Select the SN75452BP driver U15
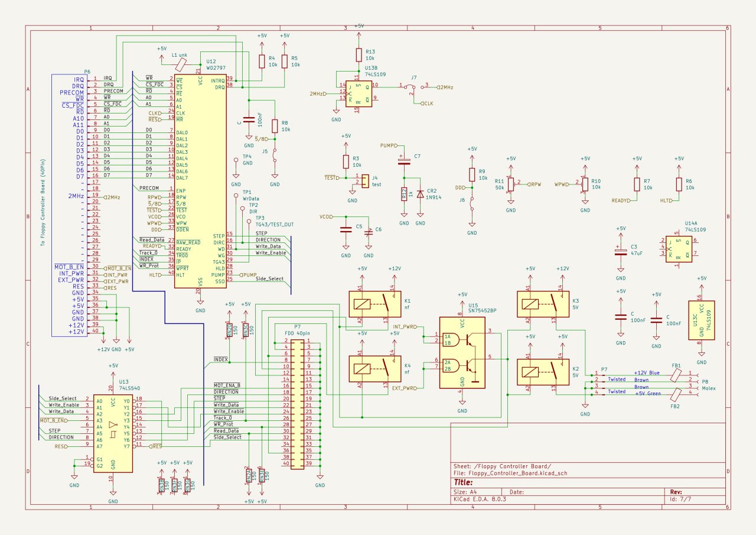Viewport: 756px width, 535px height. coord(462,352)
